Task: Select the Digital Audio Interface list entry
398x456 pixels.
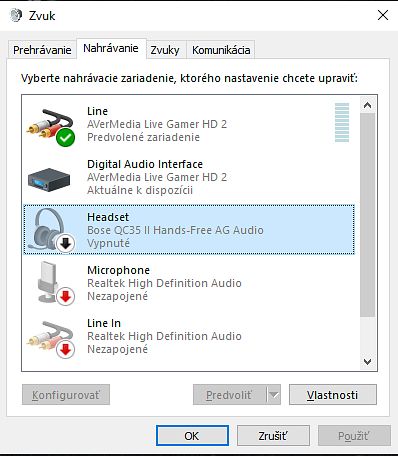Action: (x=189, y=177)
